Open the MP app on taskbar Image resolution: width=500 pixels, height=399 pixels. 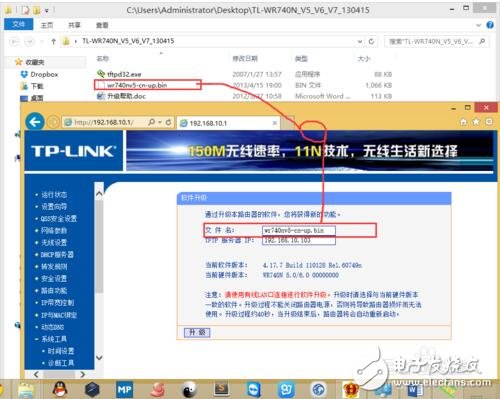tap(124, 389)
